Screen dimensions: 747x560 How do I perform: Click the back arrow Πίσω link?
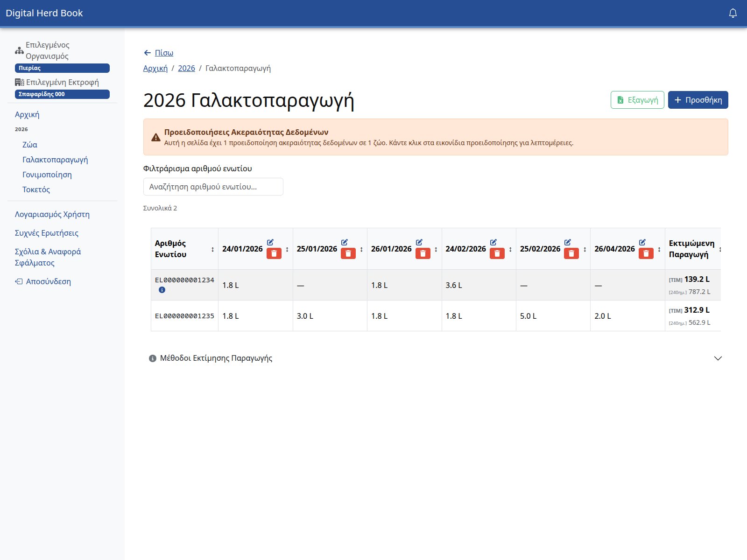[x=159, y=53]
